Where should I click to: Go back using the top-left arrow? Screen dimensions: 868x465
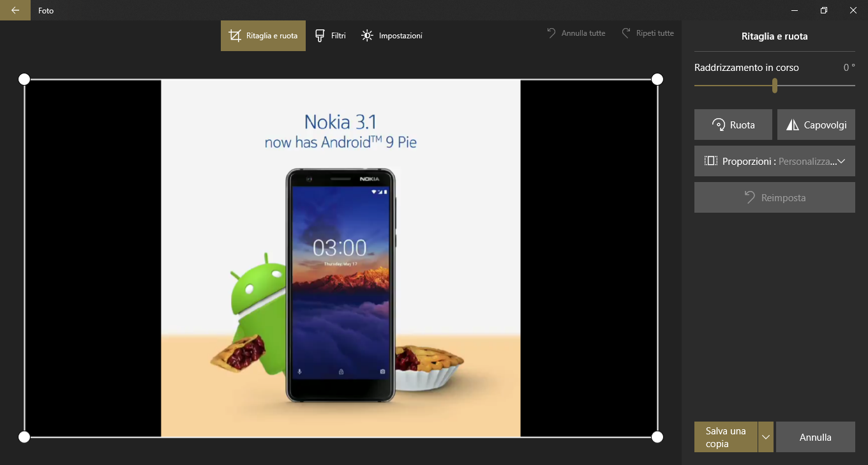pos(15,10)
